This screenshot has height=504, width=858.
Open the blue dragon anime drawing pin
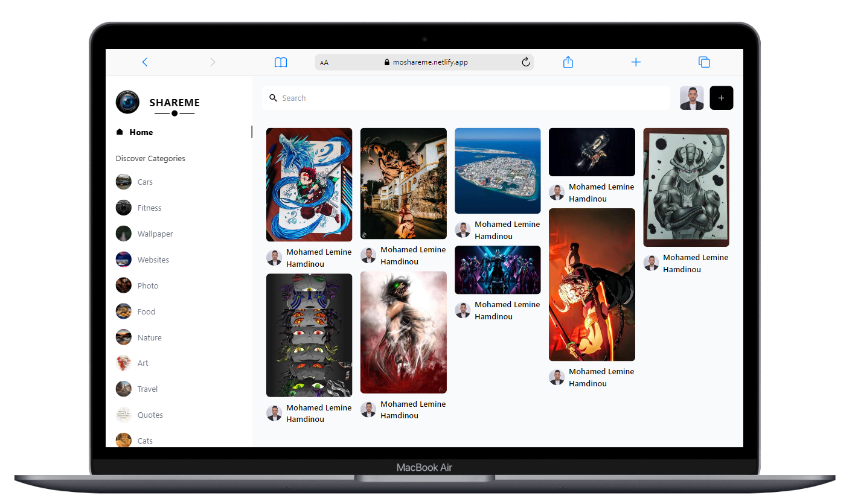(309, 185)
